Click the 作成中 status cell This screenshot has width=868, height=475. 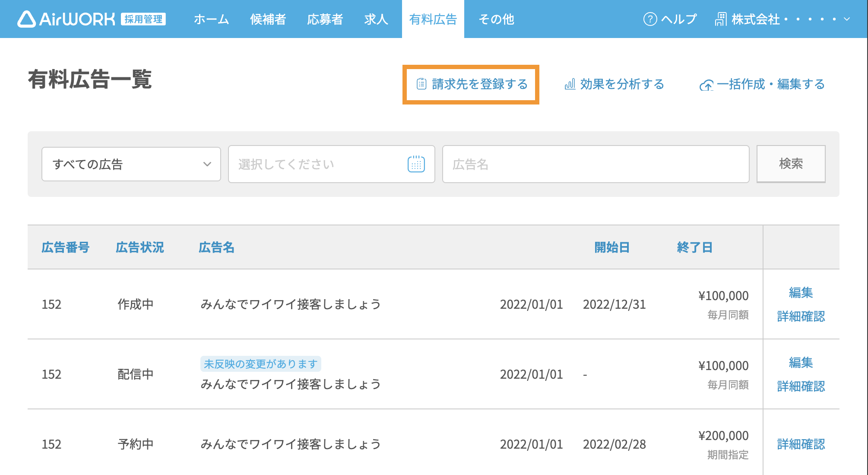136,304
